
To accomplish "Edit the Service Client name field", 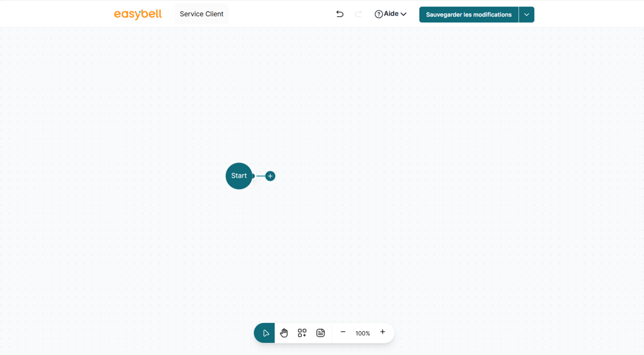I will pos(202,14).
